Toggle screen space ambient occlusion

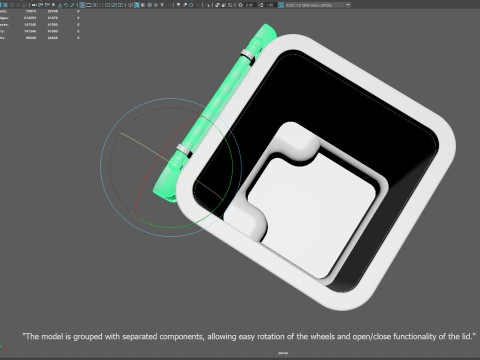tap(178, 5)
